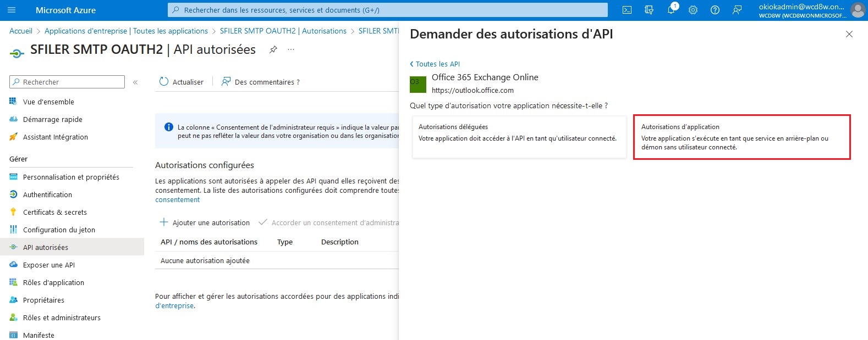Screen dimensions: 868x340
Task: Open portal settings gear
Action: pyautogui.click(x=693, y=10)
